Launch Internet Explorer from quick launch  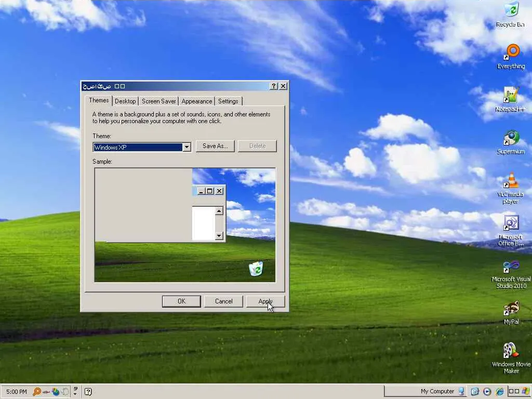pyautogui.click(x=499, y=392)
